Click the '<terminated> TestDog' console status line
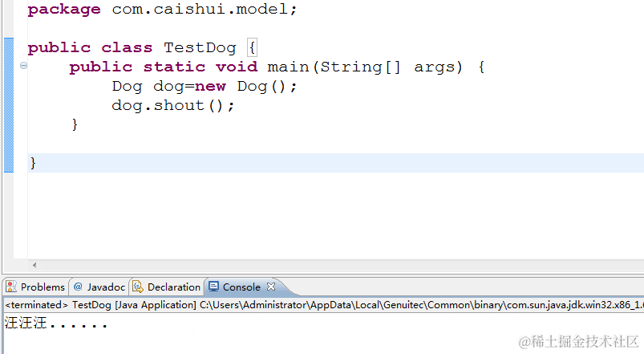Screen dimensions: 644x354 point(324,305)
